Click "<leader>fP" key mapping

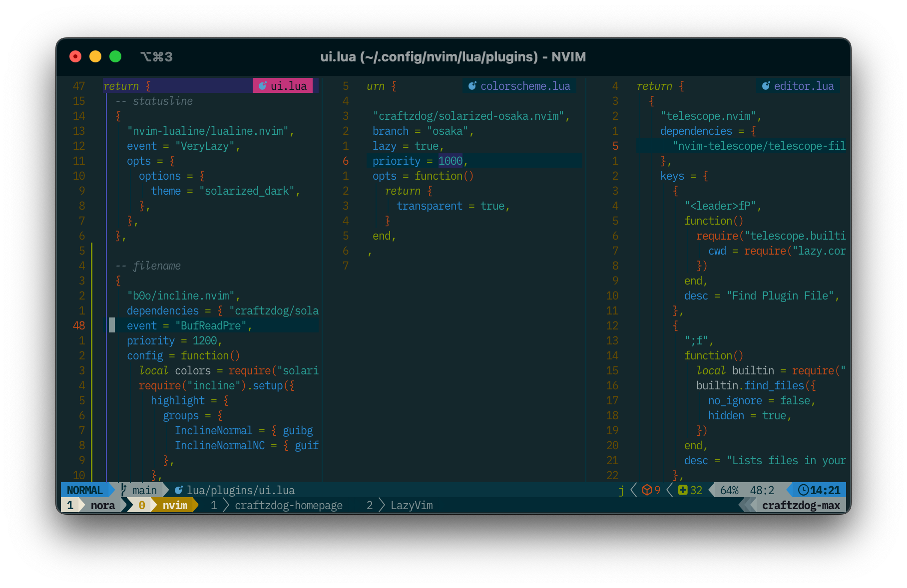tap(720, 206)
